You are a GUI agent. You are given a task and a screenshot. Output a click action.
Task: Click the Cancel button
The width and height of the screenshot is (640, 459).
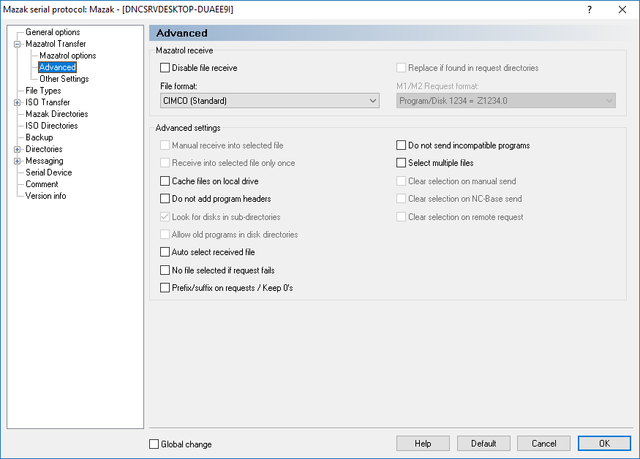click(544, 443)
